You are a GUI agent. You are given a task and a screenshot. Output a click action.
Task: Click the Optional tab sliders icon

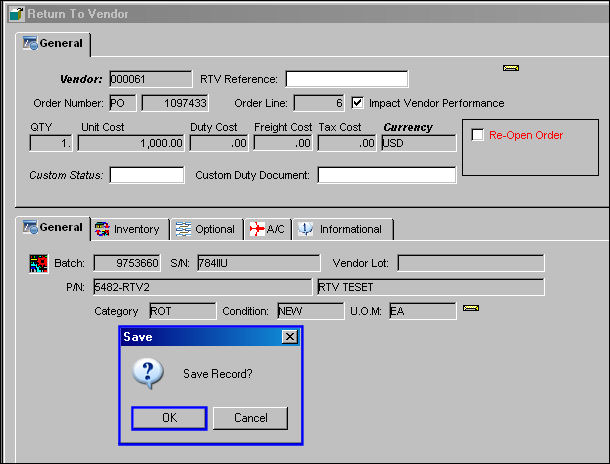[x=183, y=229]
